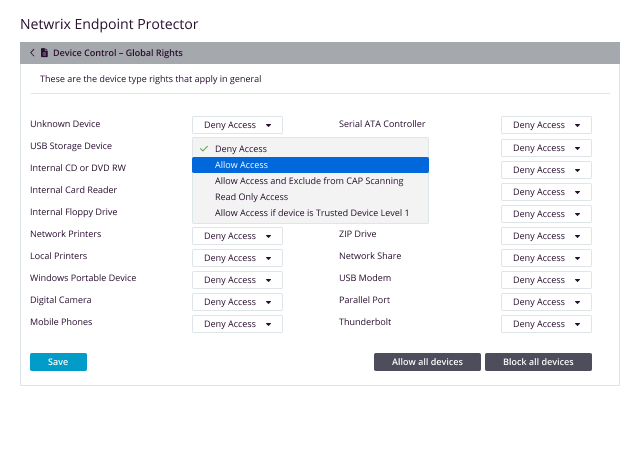Open the Thunderbolt access dropdown

[x=546, y=324]
